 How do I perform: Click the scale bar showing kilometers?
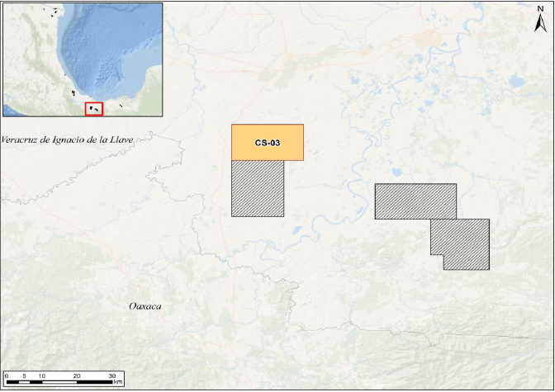[x=64, y=379]
